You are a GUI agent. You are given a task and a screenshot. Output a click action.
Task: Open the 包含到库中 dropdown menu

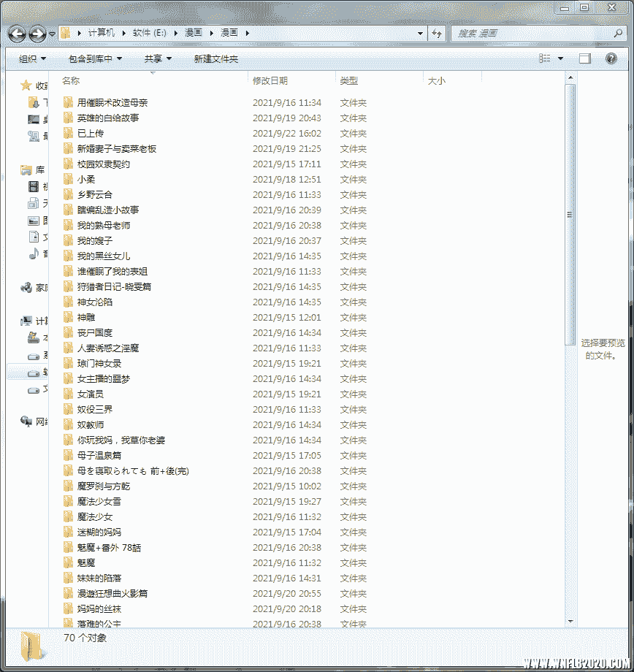[95, 58]
